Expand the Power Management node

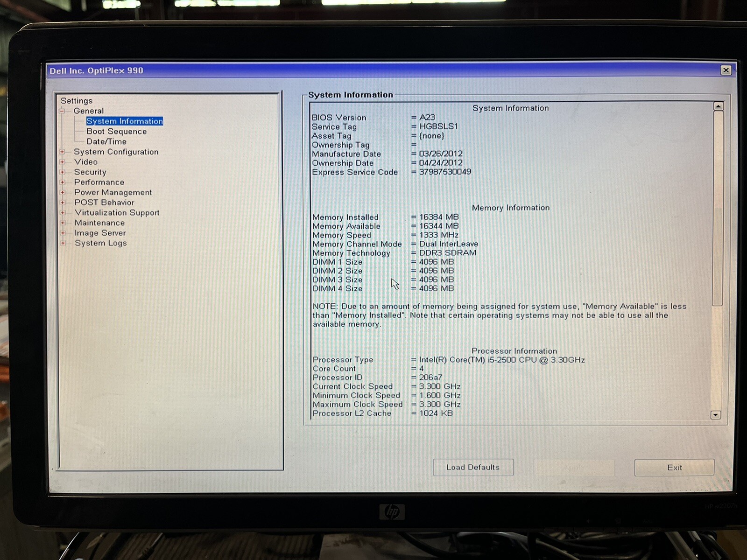point(63,192)
